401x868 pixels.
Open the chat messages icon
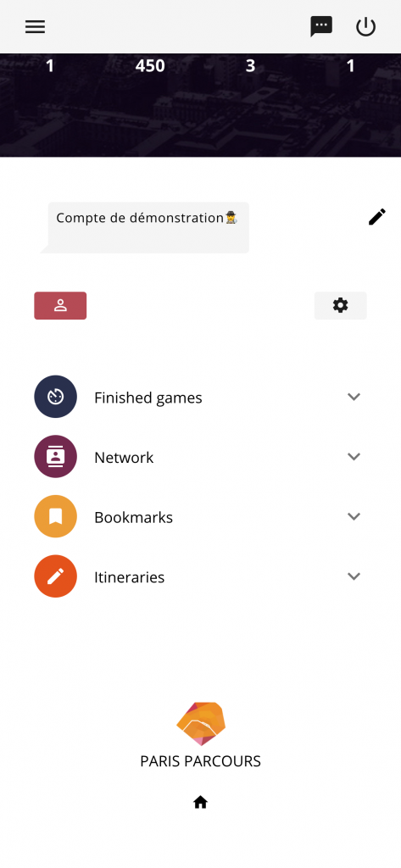[321, 26]
